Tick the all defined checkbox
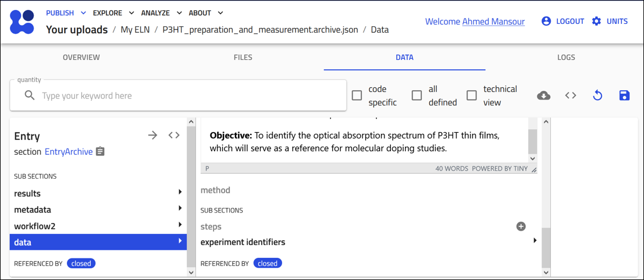The width and height of the screenshot is (644, 280). coord(417,95)
